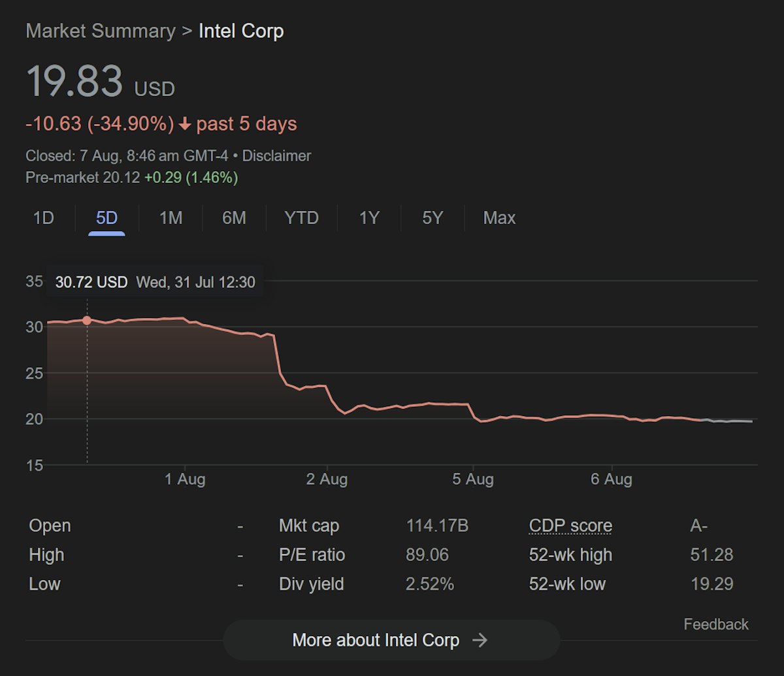
Task: Show the Max price history
Action: coord(499,218)
